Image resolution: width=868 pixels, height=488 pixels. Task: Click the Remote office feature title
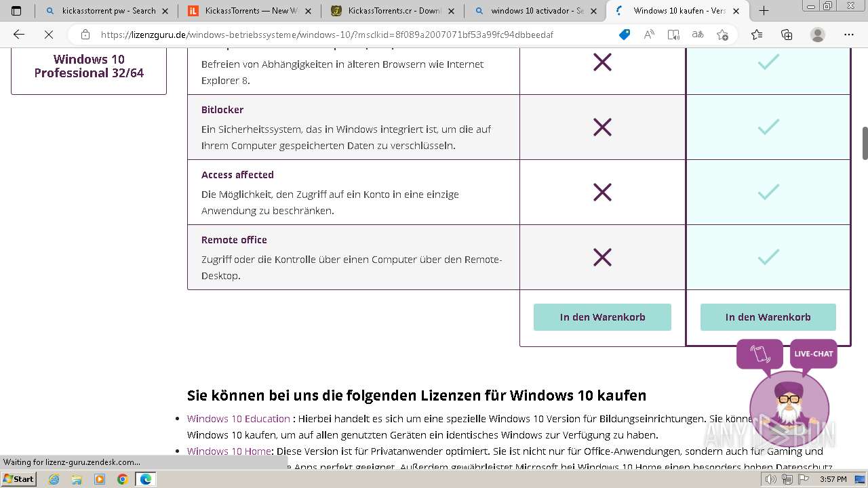pos(234,240)
